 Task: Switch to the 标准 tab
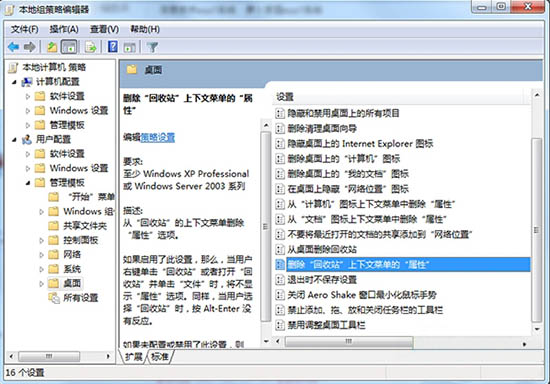(160, 357)
